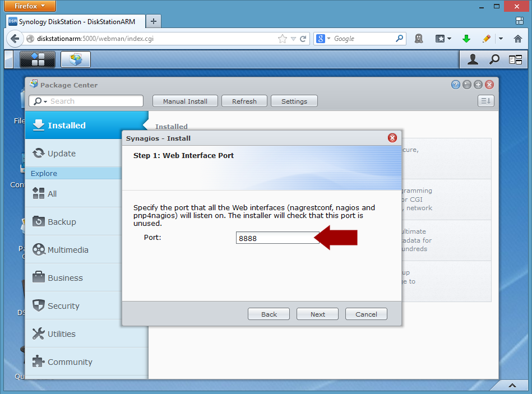
Task: Click the DSM search magnifier icon
Action: 494,59
